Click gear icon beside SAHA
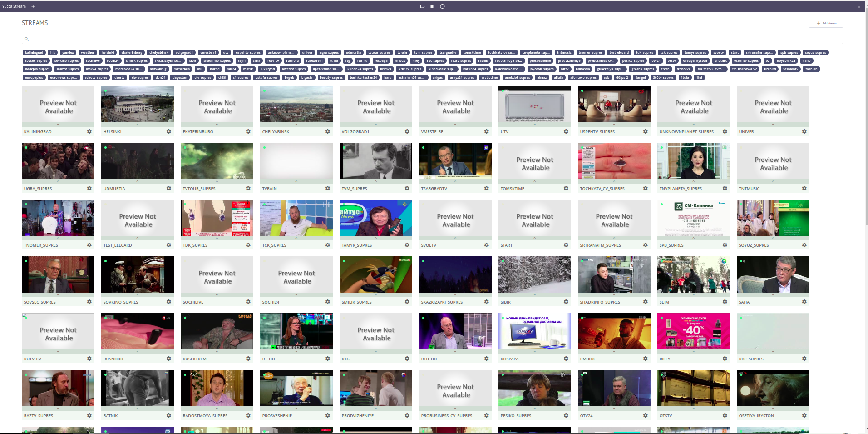Image resolution: width=868 pixels, height=434 pixels. [x=804, y=302]
